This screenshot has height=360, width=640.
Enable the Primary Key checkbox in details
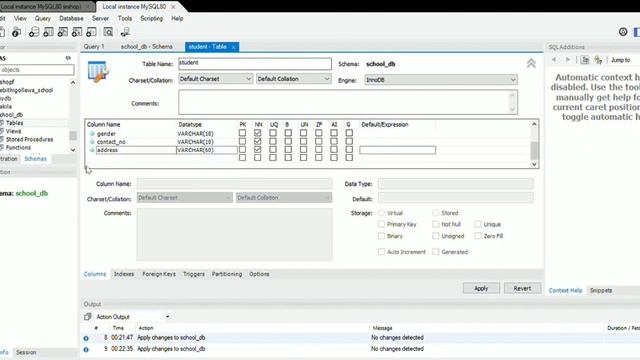point(381,224)
